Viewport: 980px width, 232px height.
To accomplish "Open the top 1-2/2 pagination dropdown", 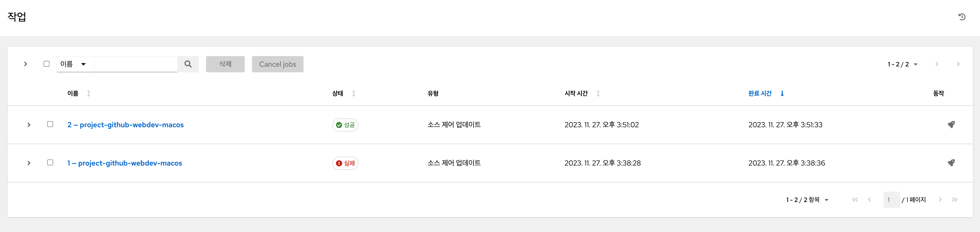I will coord(902,64).
